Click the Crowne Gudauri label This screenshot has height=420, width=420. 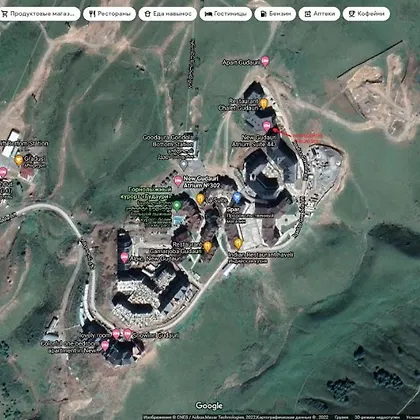pos(156,335)
